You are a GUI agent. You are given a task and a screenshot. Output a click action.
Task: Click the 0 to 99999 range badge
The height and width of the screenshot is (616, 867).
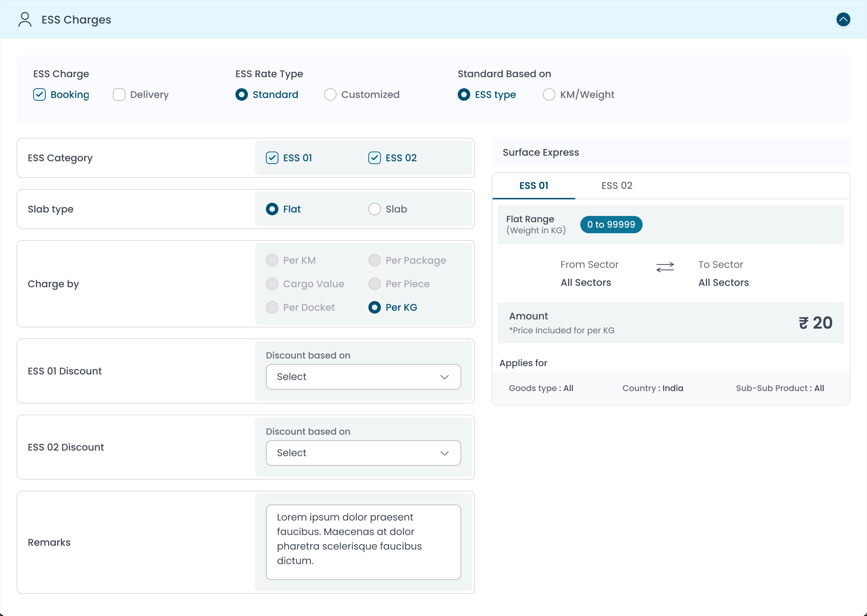[x=611, y=225]
